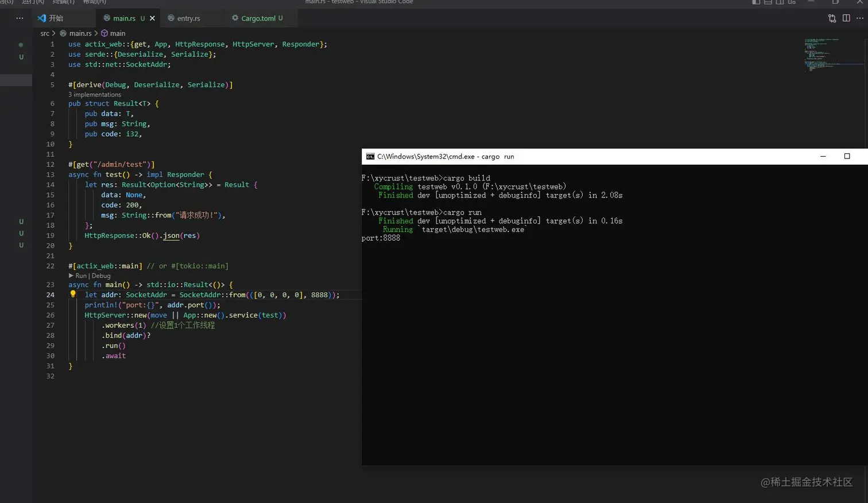868x503 pixels.
Task: Click '.bind(addr)?' on line 28
Action: pos(126,335)
